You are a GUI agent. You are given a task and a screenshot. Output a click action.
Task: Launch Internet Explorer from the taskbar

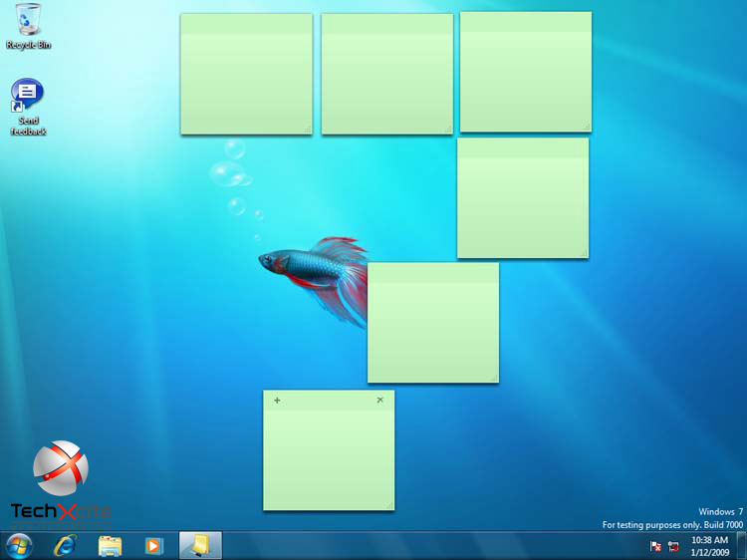click(65, 546)
